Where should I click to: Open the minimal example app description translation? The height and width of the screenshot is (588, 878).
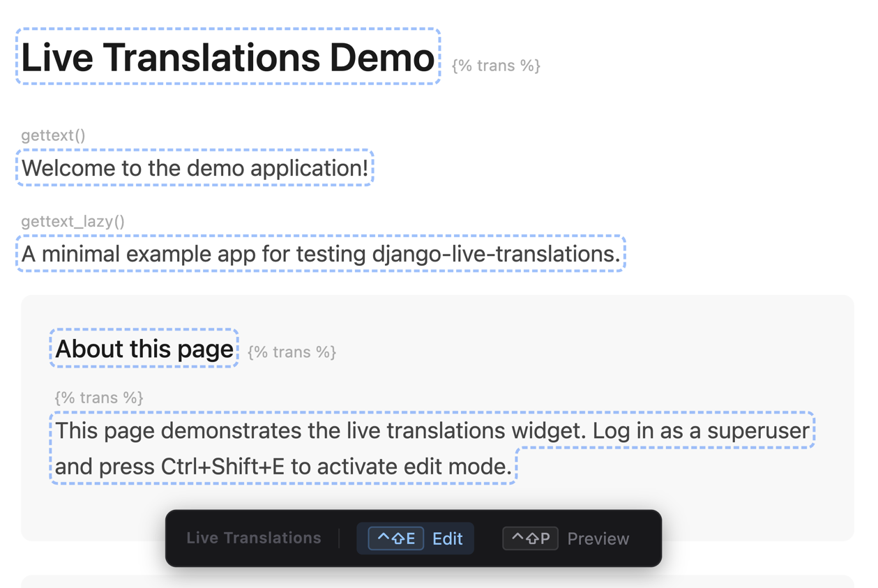pos(320,254)
